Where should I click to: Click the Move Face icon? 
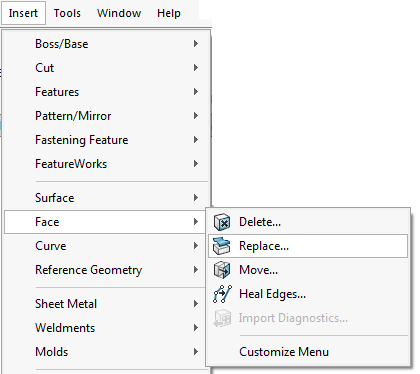pyautogui.click(x=222, y=270)
